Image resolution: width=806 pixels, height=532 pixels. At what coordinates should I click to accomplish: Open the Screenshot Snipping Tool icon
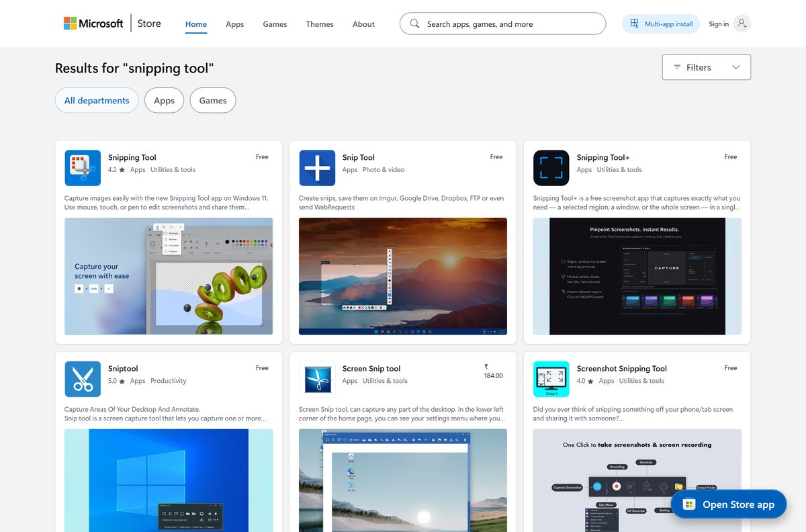(x=551, y=379)
